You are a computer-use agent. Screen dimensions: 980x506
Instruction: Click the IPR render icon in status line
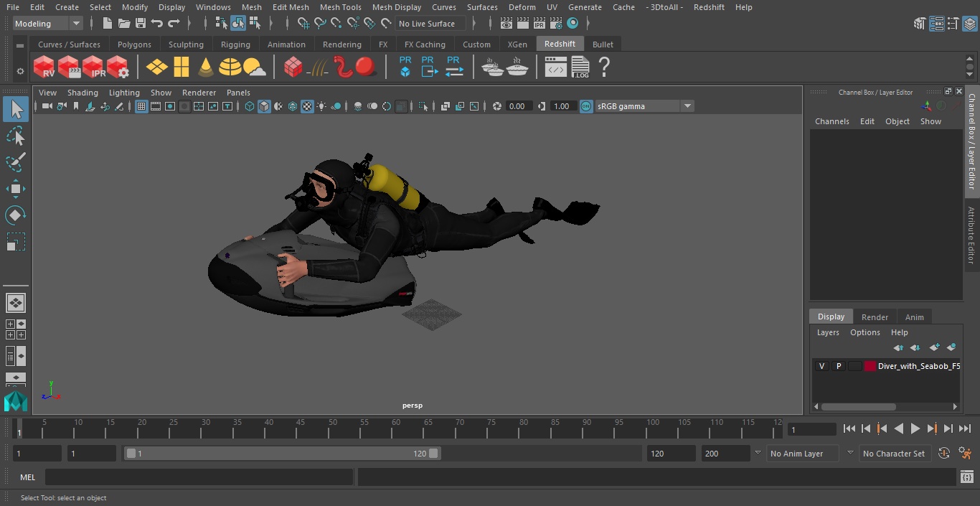pyautogui.click(x=540, y=24)
